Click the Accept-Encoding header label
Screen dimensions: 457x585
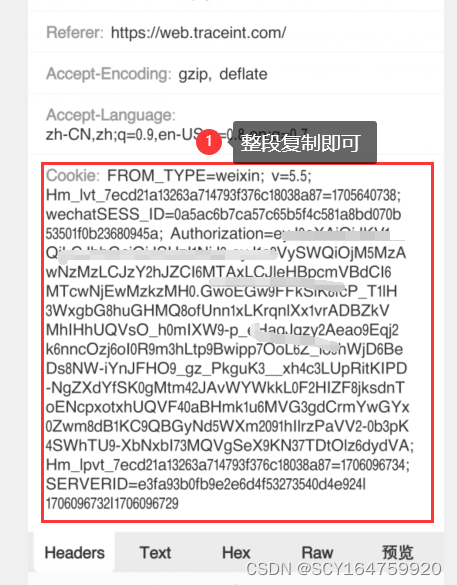[109, 74]
